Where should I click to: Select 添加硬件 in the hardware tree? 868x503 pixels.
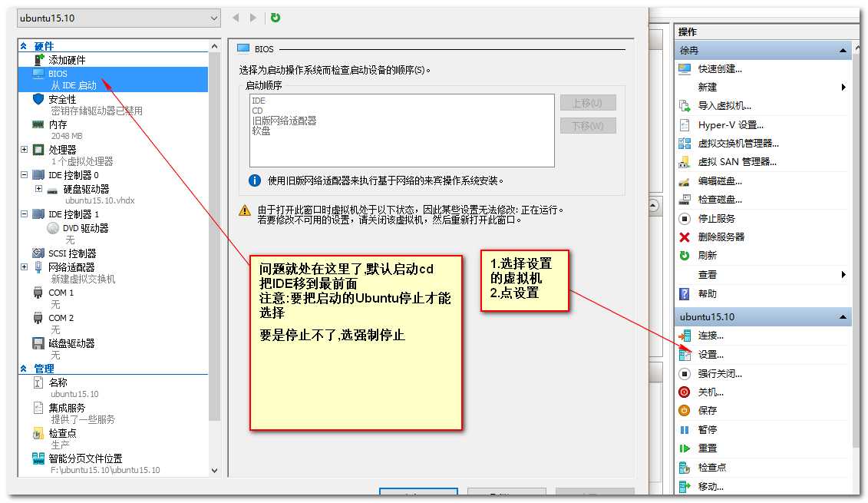pos(67,60)
